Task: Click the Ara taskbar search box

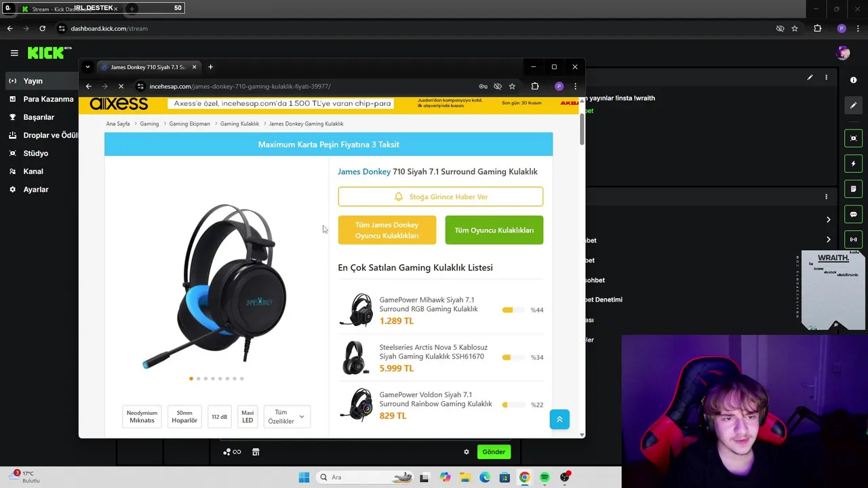Action: [x=366, y=477]
